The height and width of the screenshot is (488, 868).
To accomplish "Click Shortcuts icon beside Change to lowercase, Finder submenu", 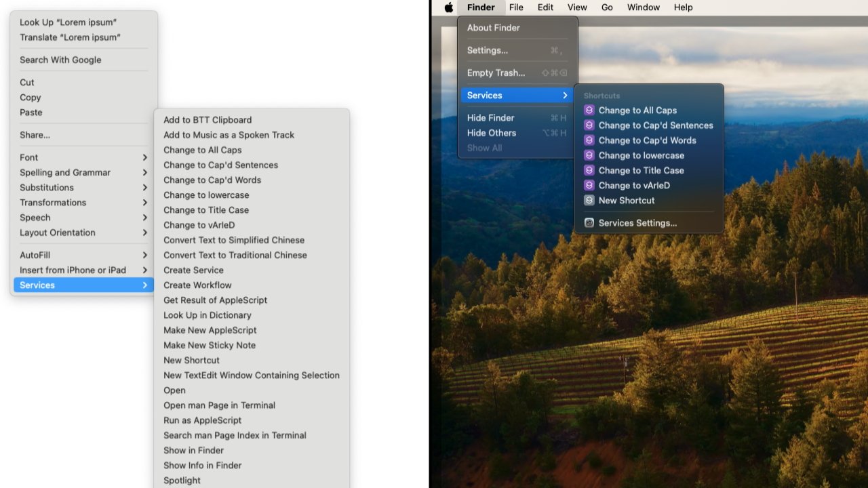I will coord(589,155).
